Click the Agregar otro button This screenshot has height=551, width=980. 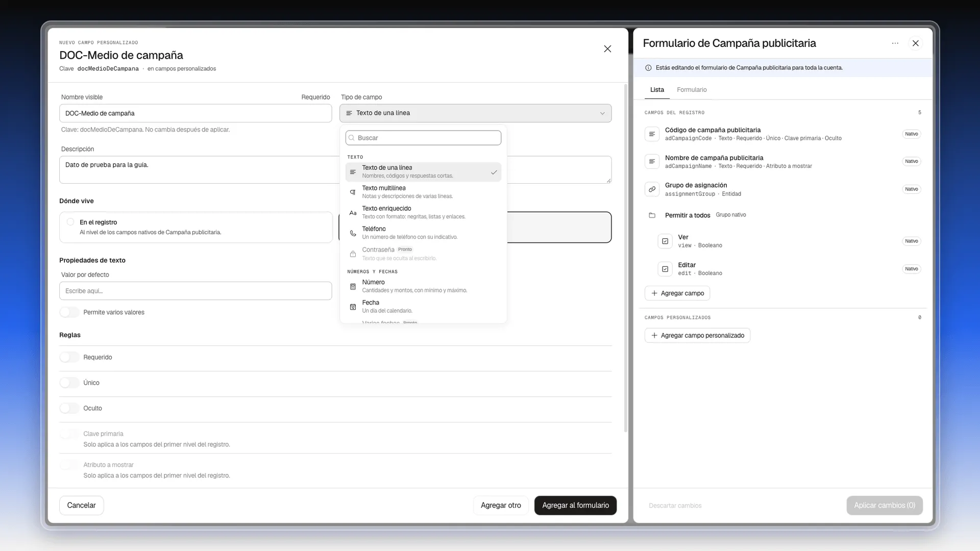[501, 505]
